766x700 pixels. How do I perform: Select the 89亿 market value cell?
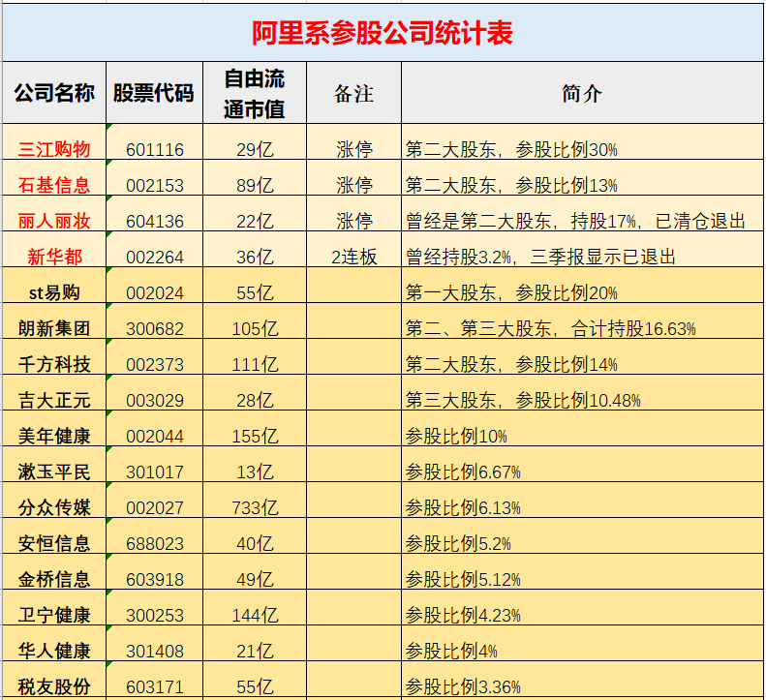pos(255,177)
